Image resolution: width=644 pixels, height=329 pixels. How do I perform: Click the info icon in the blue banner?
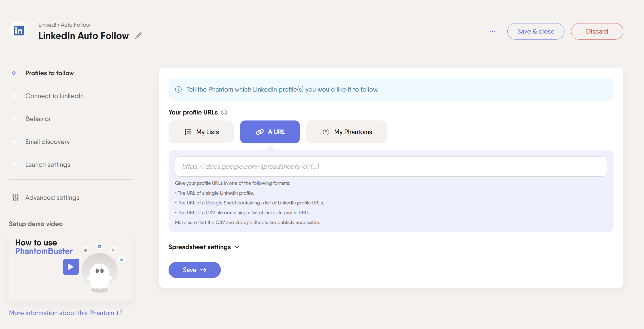(x=178, y=89)
